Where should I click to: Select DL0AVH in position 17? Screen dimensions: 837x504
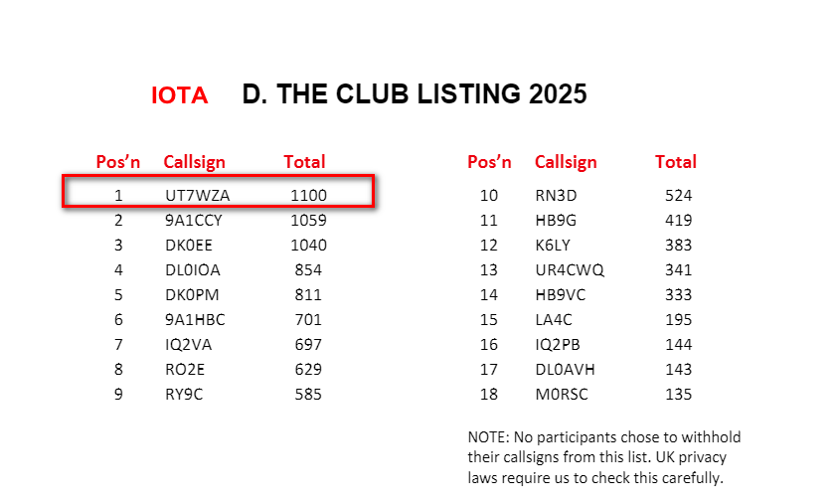point(566,369)
